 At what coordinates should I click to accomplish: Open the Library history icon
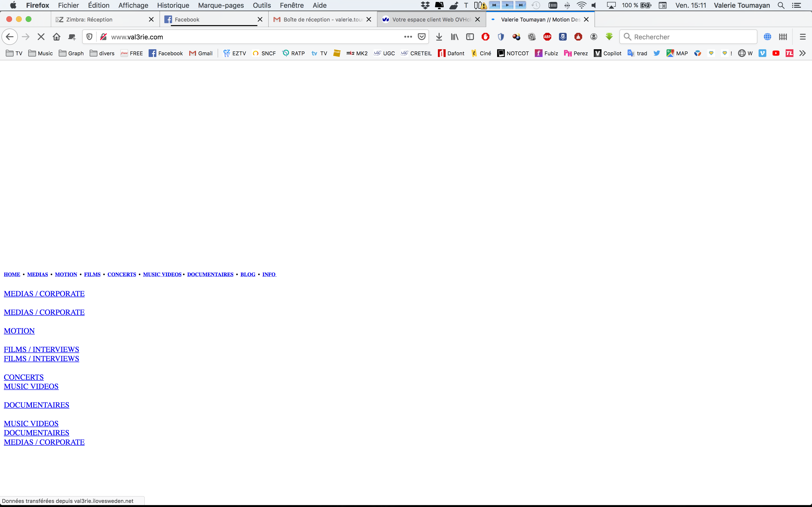pos(454,37)
